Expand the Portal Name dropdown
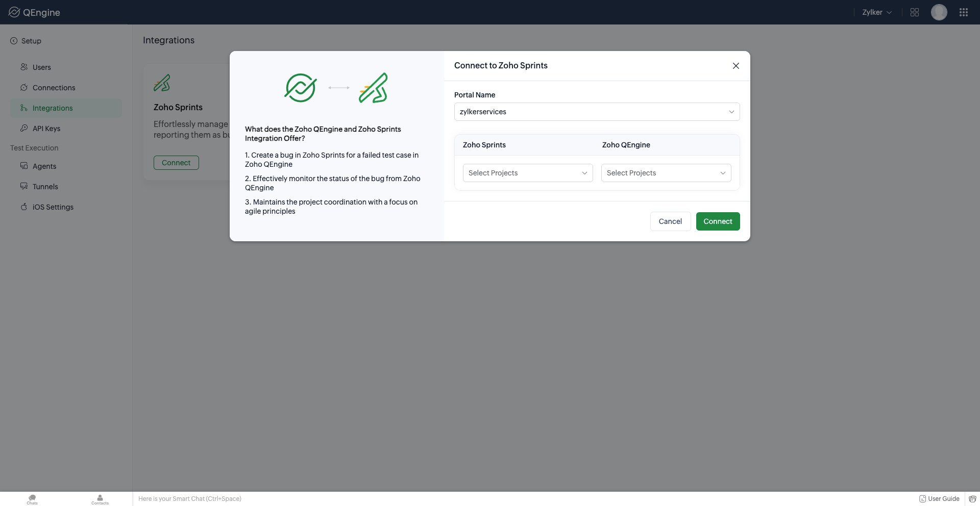This screenshot has height=506, width=980. [x=597, y=112]
